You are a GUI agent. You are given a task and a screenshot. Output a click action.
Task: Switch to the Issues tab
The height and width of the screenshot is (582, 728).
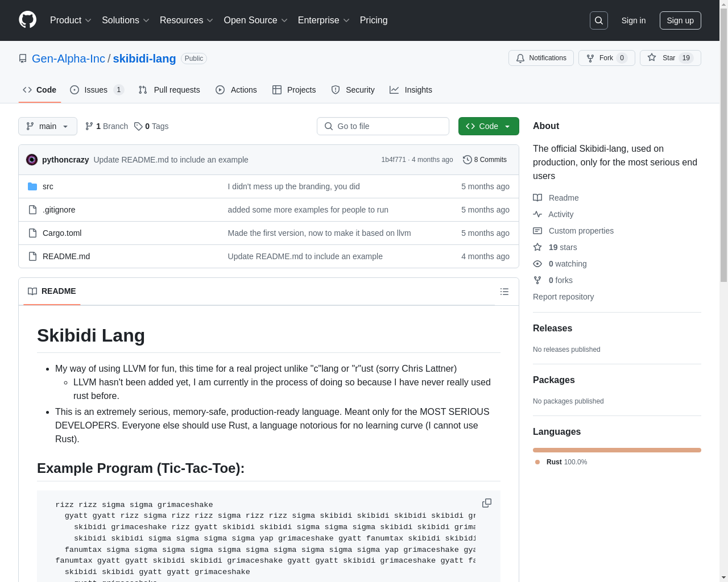[x=96, y=90]
